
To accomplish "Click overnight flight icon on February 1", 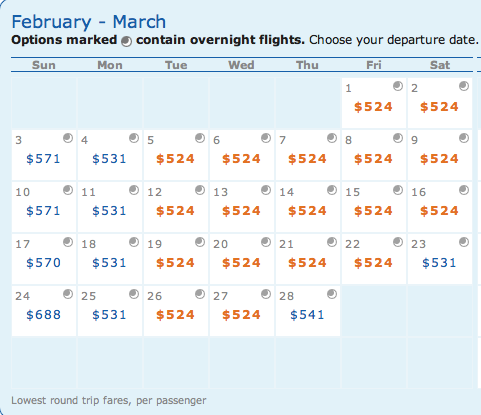I will (x=398, y=86).
